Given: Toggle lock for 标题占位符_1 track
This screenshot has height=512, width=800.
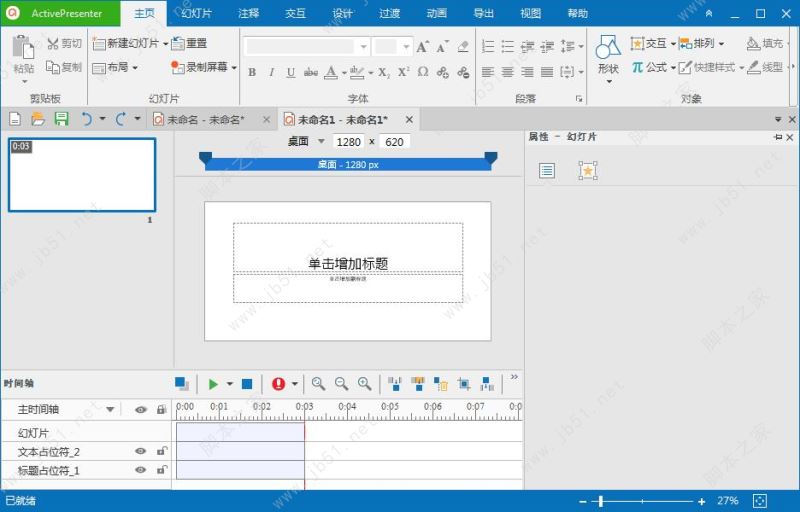Looking at the screenshot, I should coord(162,470).
